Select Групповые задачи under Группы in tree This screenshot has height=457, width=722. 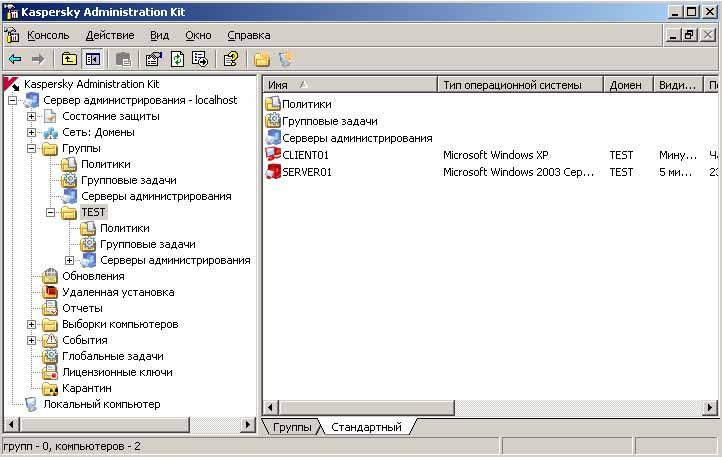(x=129, y=180)
